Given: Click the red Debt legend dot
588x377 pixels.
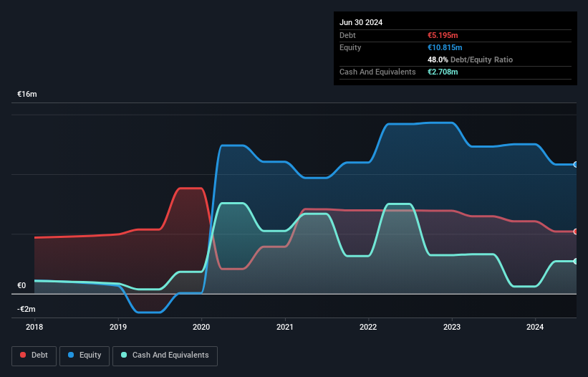Looking at the screenshot, I should (23, 355).
